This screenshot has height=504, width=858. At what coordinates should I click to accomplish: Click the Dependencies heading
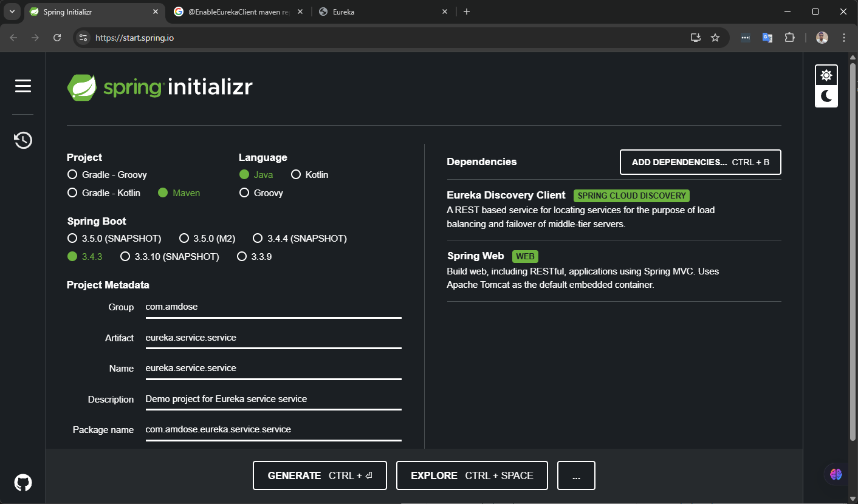482,162
